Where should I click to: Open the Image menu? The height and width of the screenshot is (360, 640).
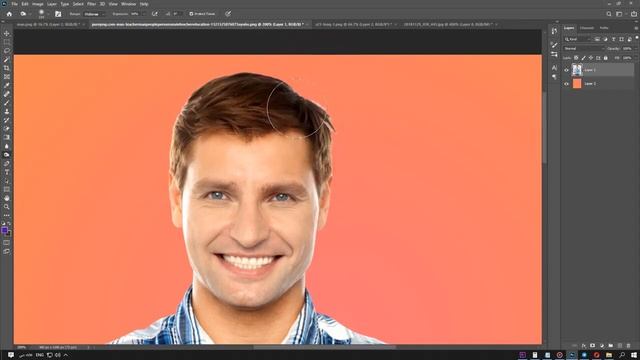38,4
